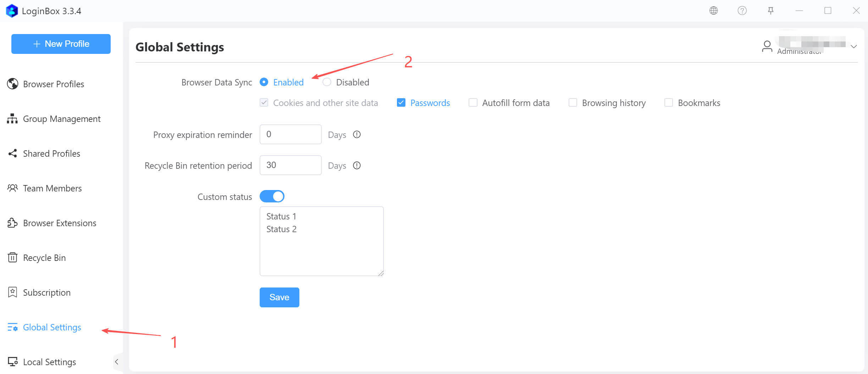This screenshot has height=374, width=868.
Task: Click info icon beside Proxy expiration Days
Action: [x=357, y=135]
